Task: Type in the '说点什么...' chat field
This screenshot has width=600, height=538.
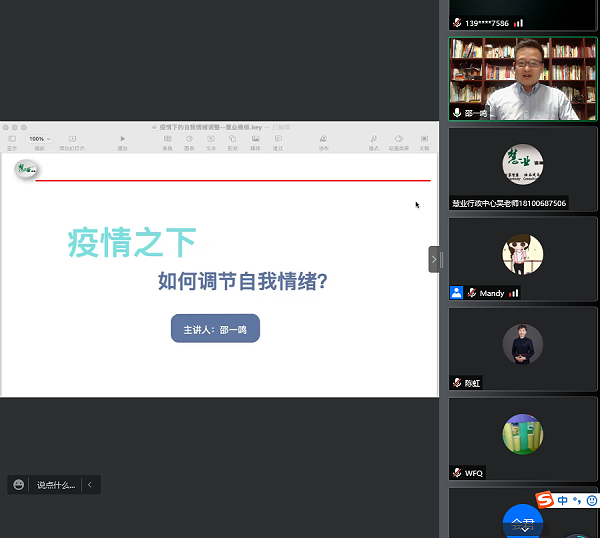Action: (56, 485)
